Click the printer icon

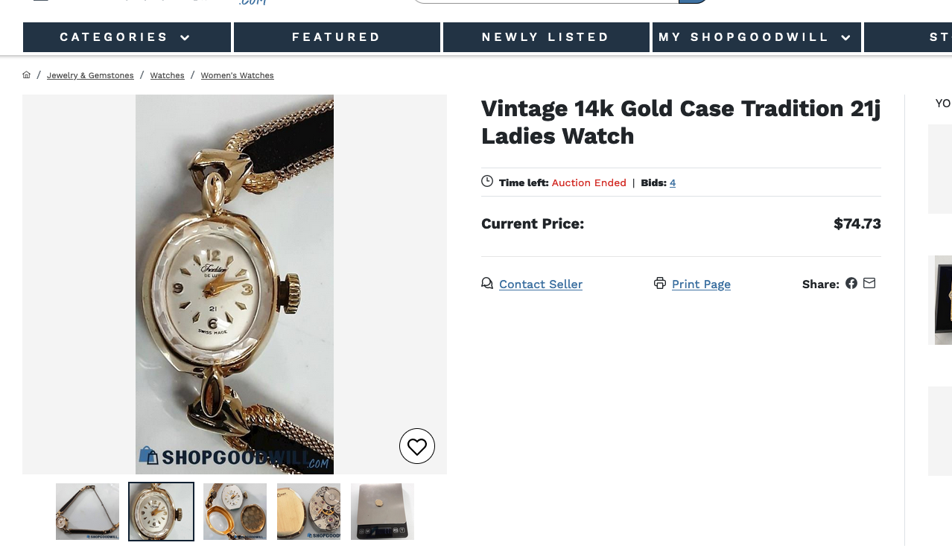click(660, 283)
